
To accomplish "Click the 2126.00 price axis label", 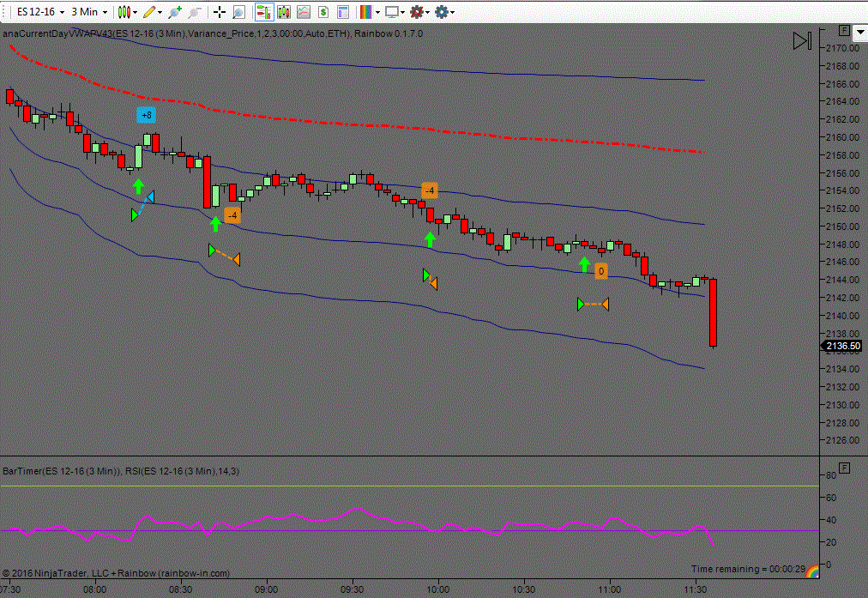I will pos(842,440).
